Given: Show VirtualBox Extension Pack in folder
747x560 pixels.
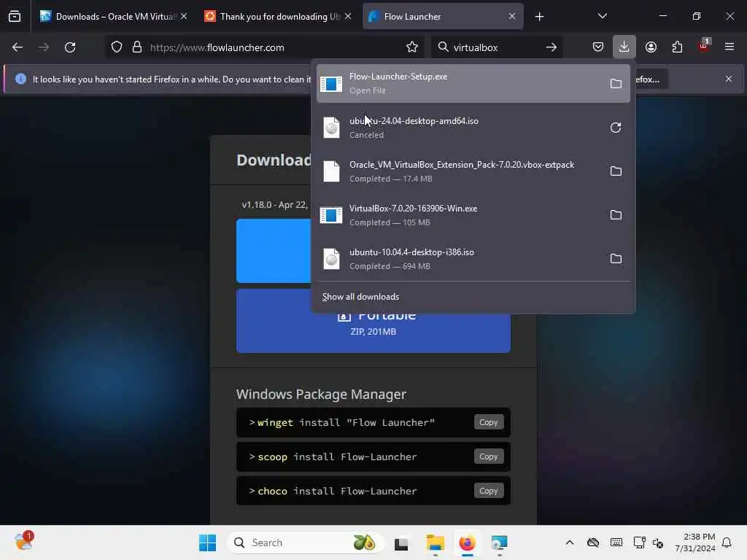Looking at the screenshot, I should pos(616,171).
